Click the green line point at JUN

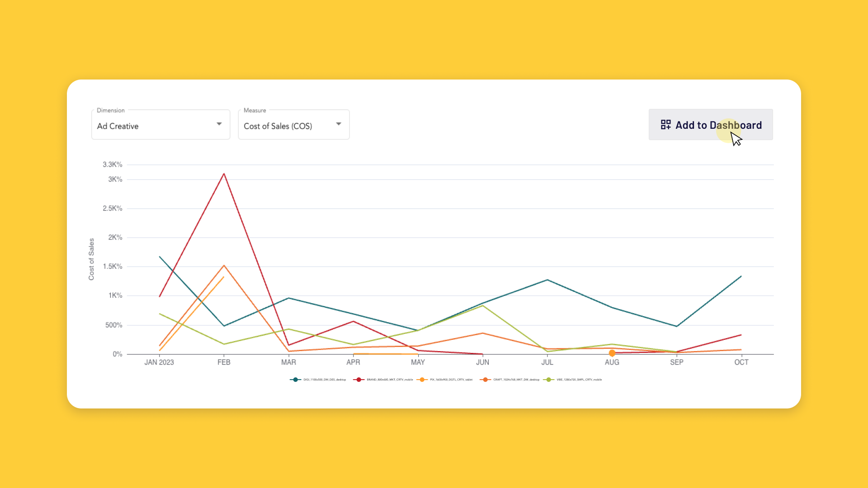click(483, 306)
